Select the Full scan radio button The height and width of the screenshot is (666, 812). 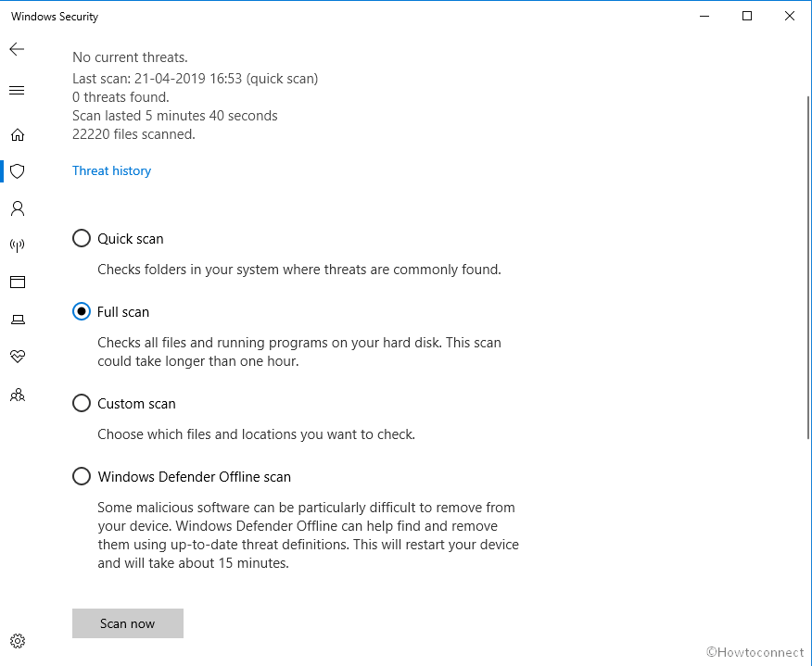pos(82,311)
